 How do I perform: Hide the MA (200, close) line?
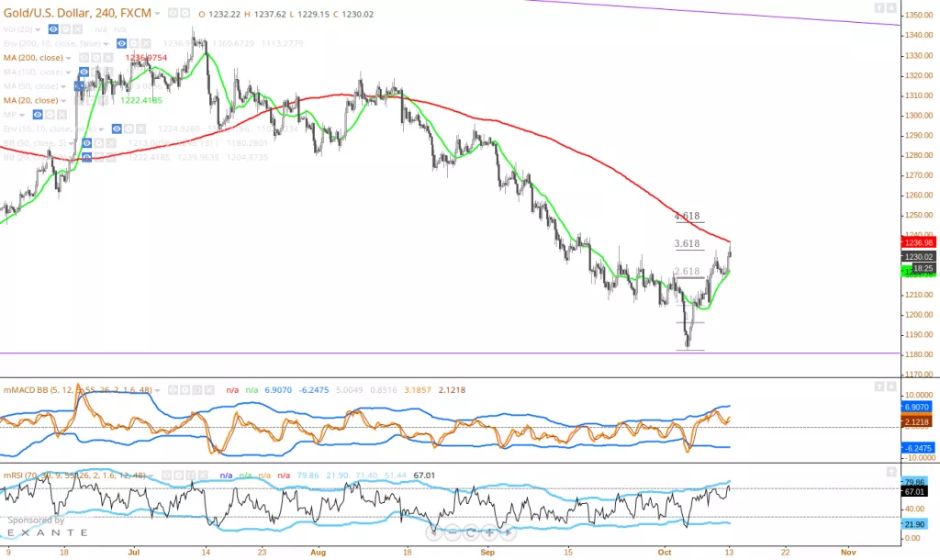point(82,57)
